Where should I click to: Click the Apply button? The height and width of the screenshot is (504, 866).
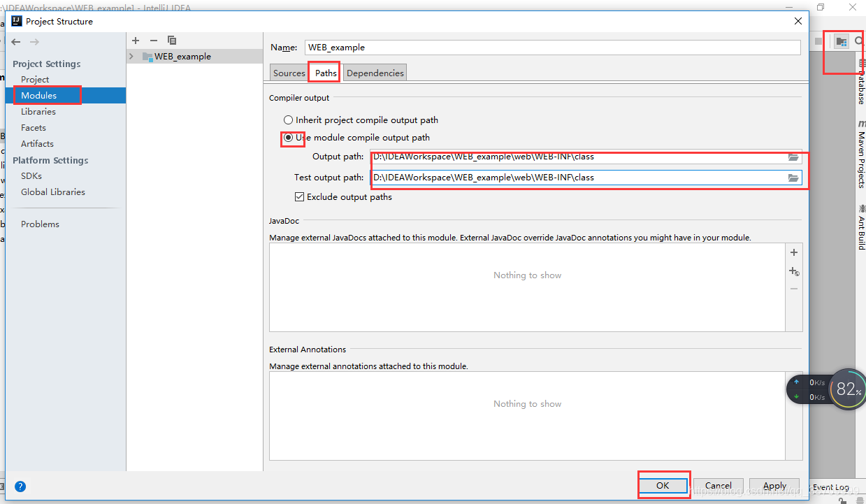click(774, 486)
